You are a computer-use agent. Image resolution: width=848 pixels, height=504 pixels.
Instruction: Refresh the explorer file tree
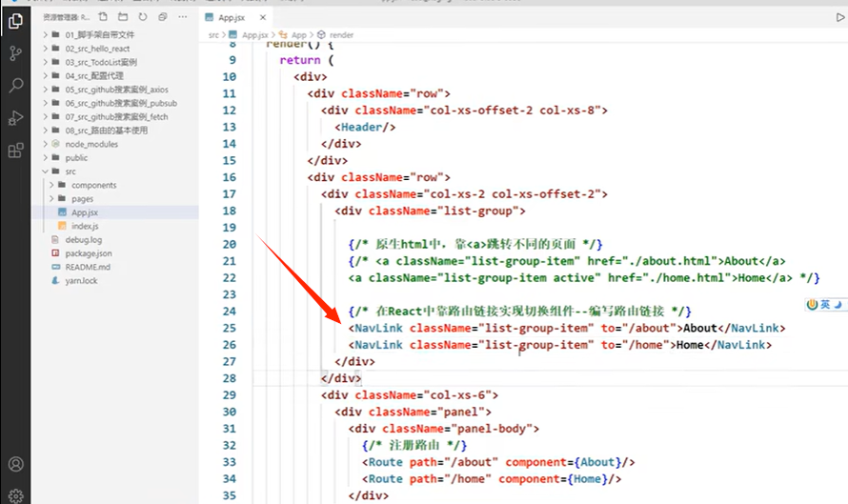143,17
